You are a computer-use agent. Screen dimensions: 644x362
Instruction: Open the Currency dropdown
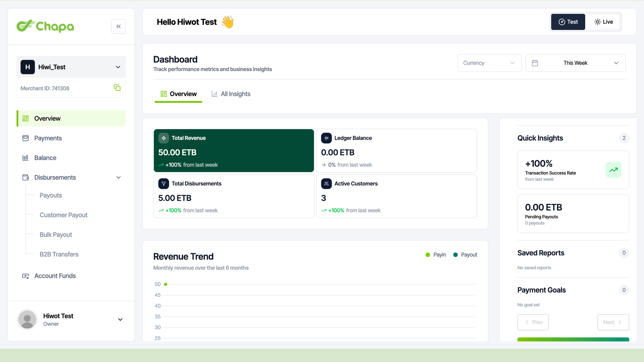pos(489,63)
